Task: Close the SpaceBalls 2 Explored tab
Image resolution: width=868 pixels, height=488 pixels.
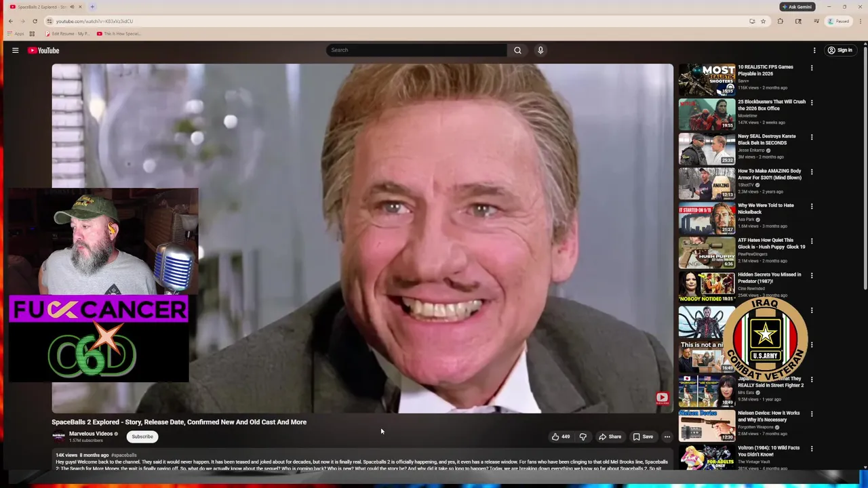Action: coord(80,7)
